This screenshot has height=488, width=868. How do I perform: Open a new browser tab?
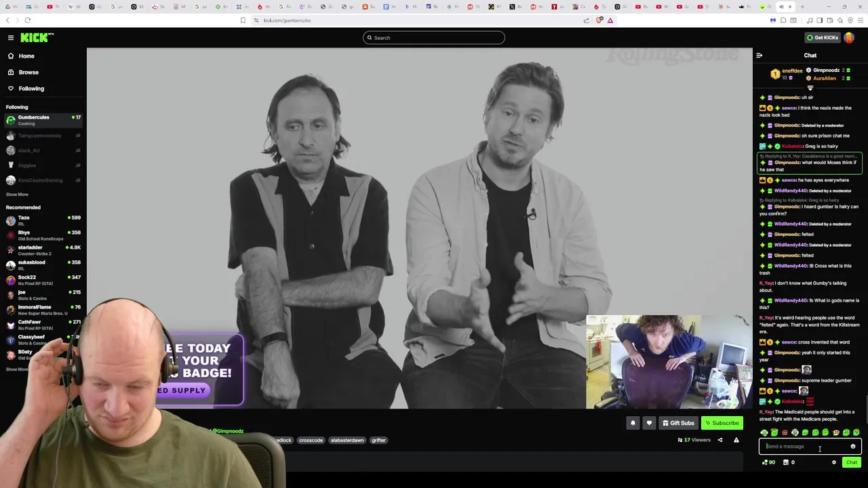pyautogui.click(x=802, y=7)
